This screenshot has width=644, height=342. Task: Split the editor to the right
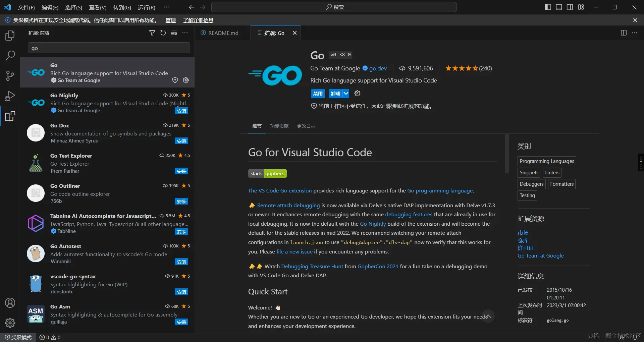[x=624, y=33]
